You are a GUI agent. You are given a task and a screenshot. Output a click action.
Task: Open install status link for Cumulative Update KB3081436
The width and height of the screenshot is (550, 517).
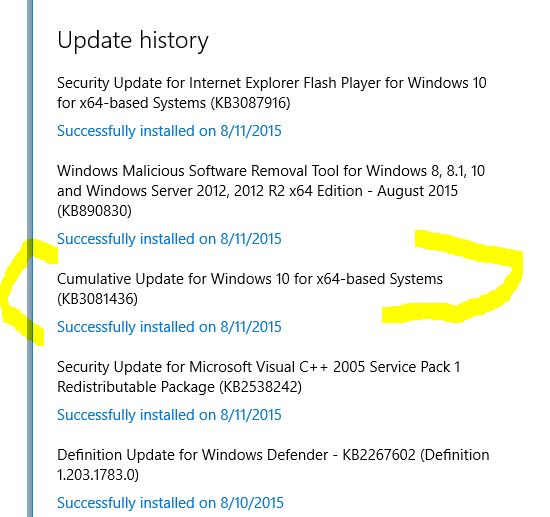(x=169, y=327)
